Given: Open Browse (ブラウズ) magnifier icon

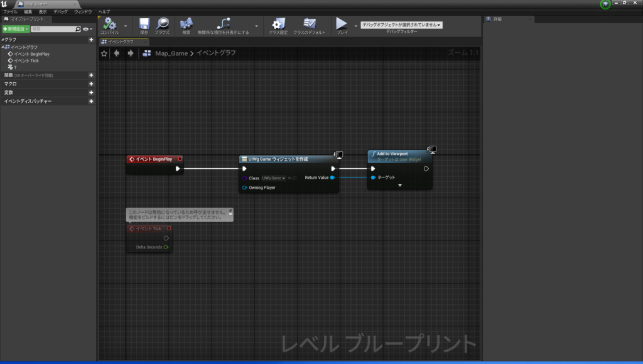Looking at the screenshot, I should click(162, 24).
